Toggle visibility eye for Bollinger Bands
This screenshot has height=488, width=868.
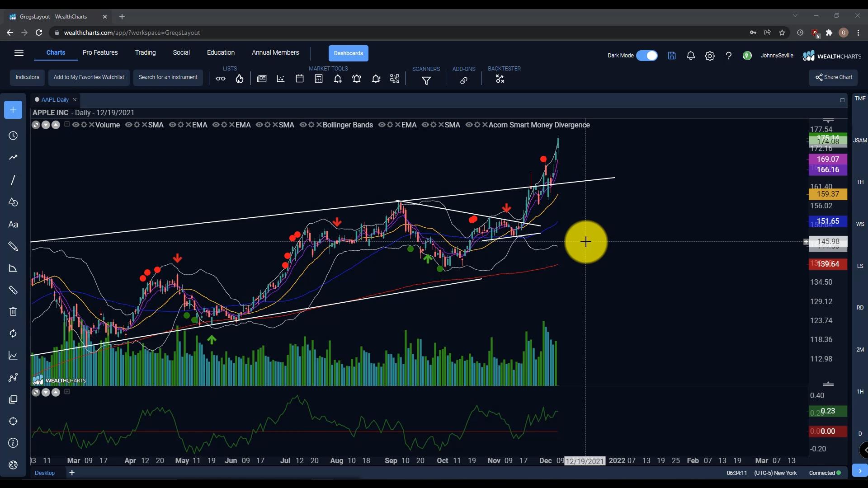pyautogui.click(x=303, y=125)
